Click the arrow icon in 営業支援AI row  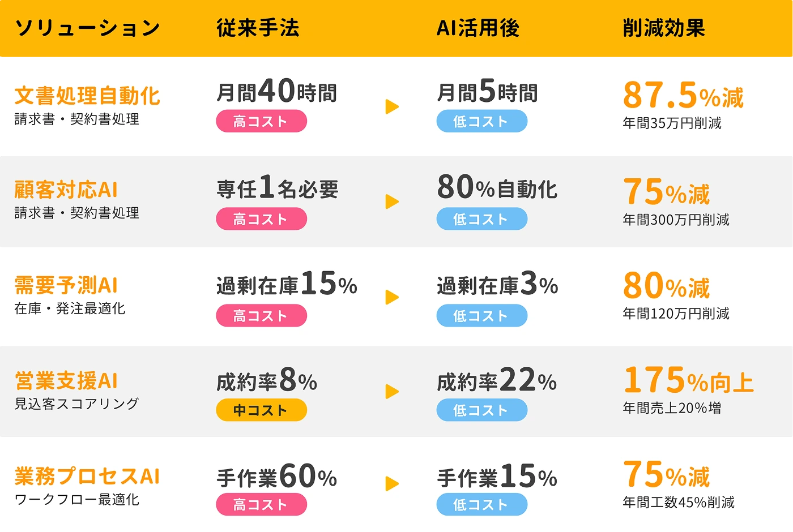[x=392, y=392]
